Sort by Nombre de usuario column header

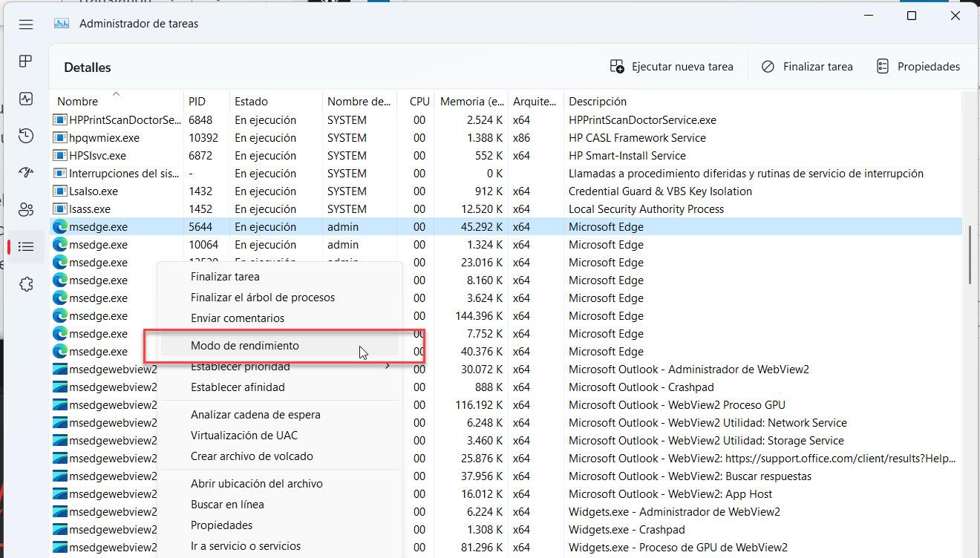coord(360,101)
